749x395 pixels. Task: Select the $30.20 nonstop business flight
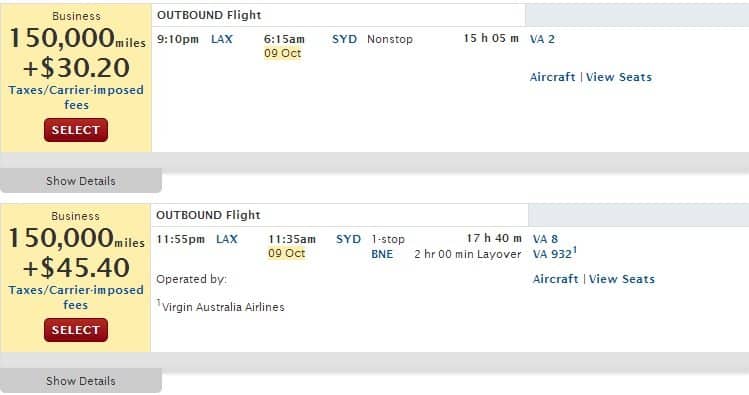76,130
